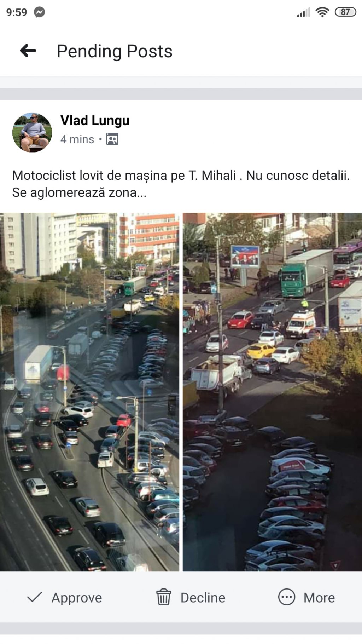Decline the pending post
Image resolution: width=362 pixels, height=644 pixels.
pos(191,597)
